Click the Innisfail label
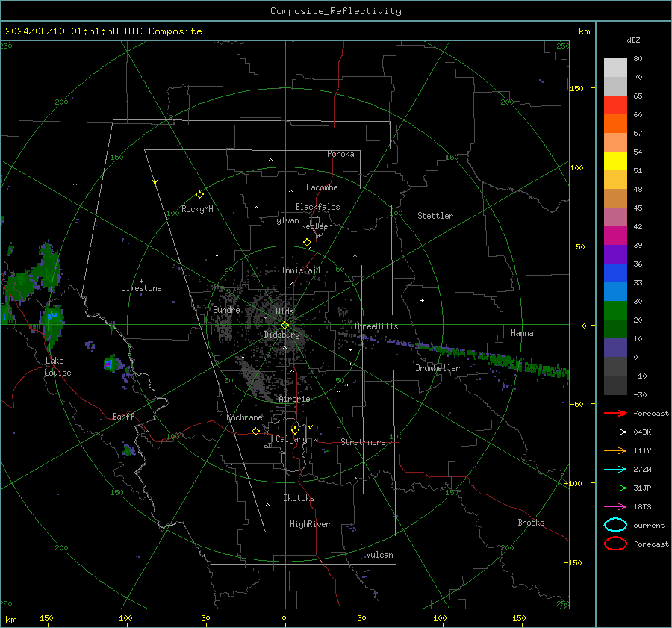Viewport: 672px width, 628px height. tap(301, 270)
